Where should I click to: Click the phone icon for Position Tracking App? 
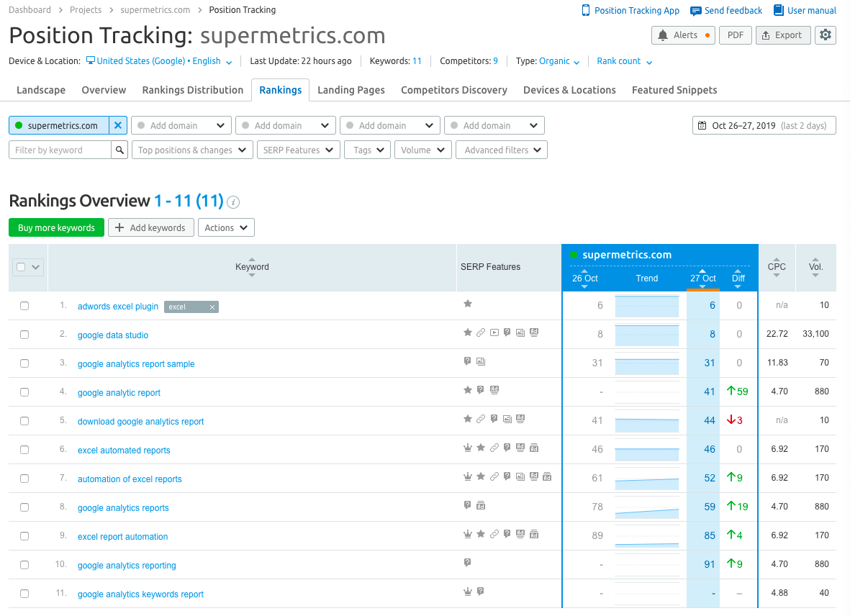click(x=585, y=10)
